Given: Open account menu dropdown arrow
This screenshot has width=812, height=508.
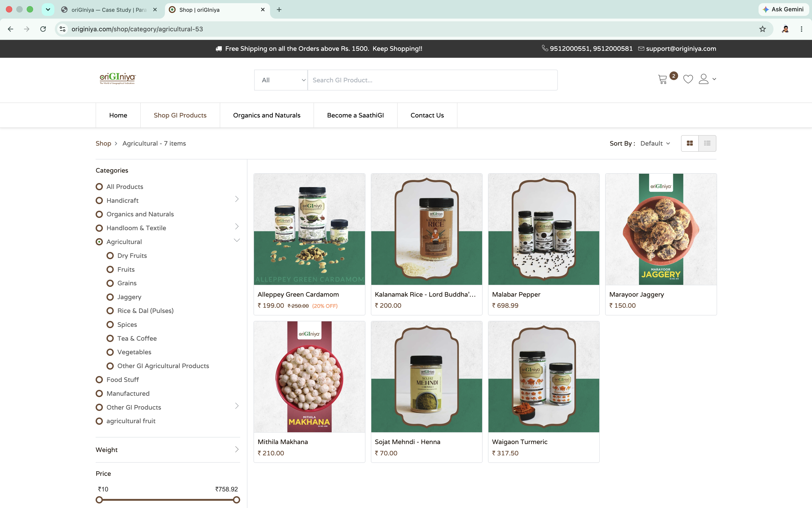Looking at the screenshot, I should 714,79.
